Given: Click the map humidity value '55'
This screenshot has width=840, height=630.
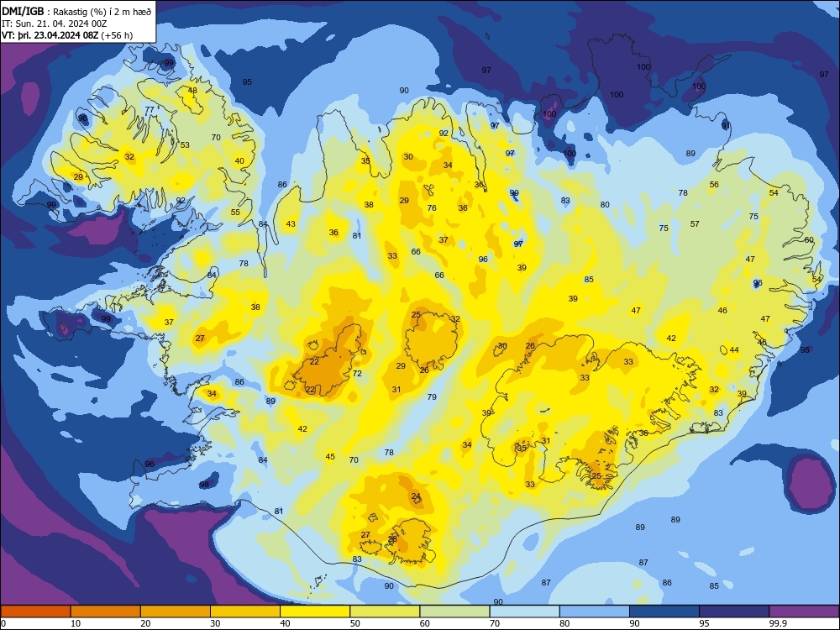Looking at the screenshot, I should (235, 213).
